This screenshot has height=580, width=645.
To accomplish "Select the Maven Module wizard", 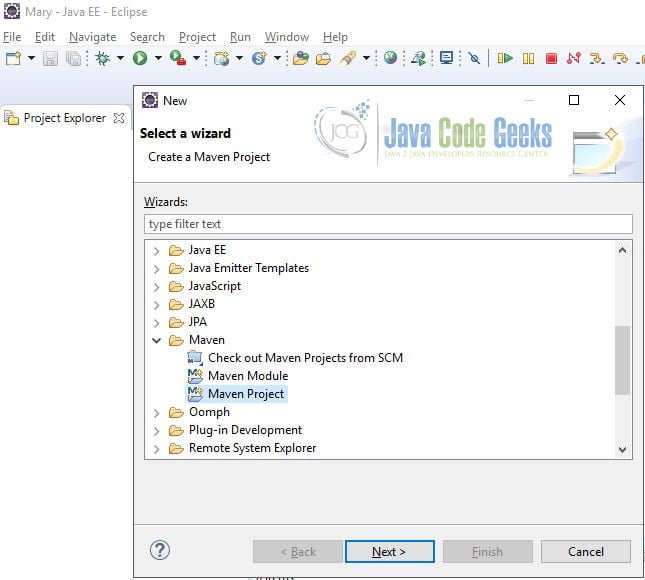I will [x=248, y=376].
